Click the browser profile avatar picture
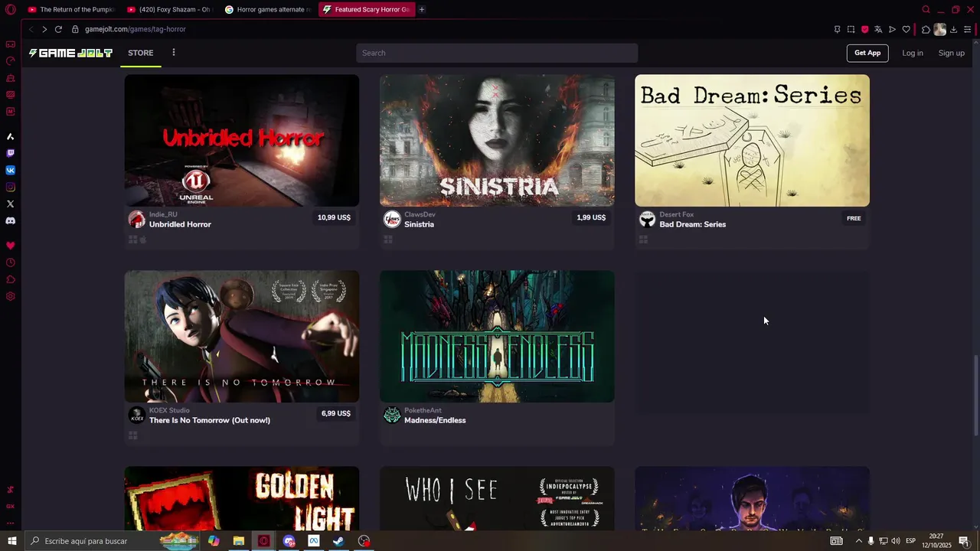This screenshot has height=551, width=980. (x=939, y=29)
